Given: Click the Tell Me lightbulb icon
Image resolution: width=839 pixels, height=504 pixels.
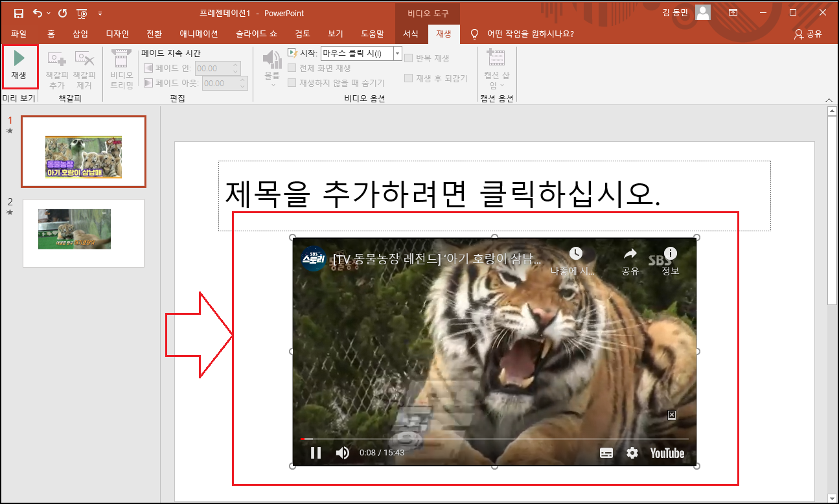Looking at the screenshot, I should click(x=474, y=34).
